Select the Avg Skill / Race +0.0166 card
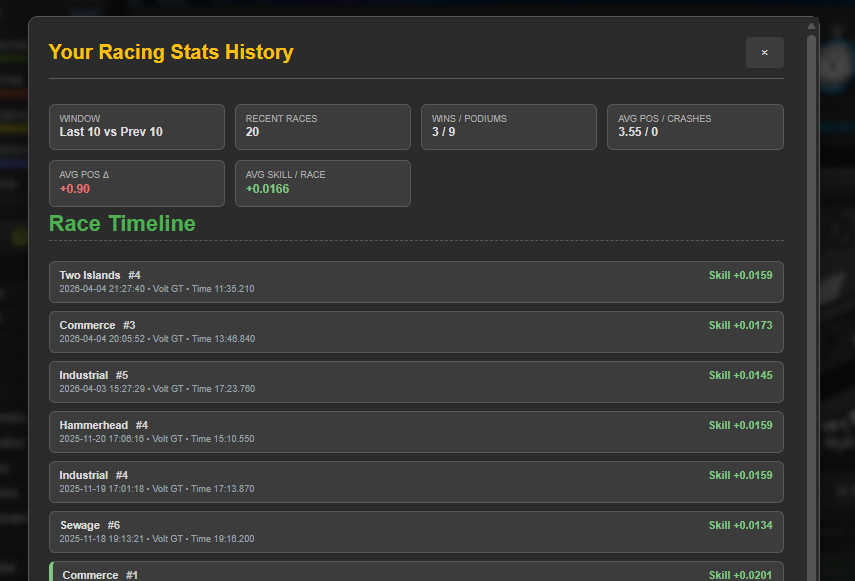The height and width of the screenshot is (581, 855). coord(323,184)
